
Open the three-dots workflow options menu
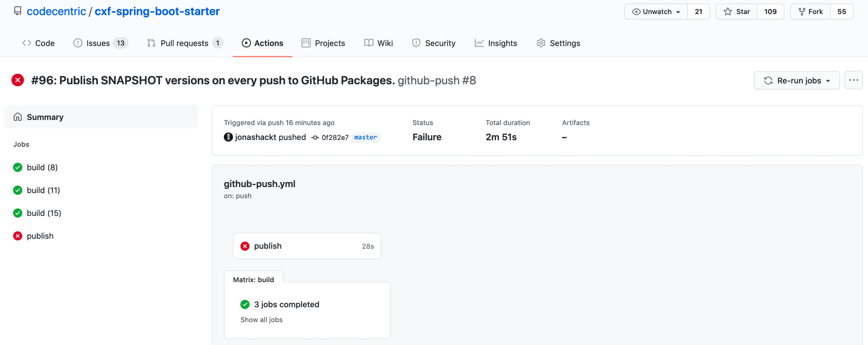pos(854,80)
